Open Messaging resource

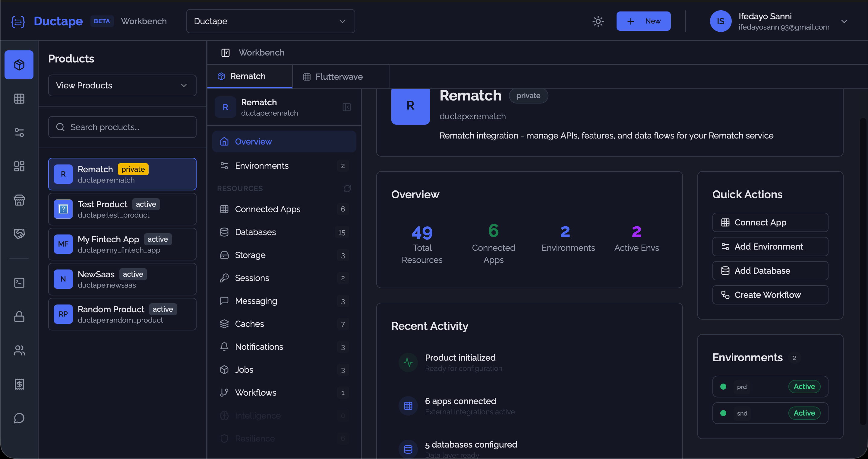(x=284, y=301)
